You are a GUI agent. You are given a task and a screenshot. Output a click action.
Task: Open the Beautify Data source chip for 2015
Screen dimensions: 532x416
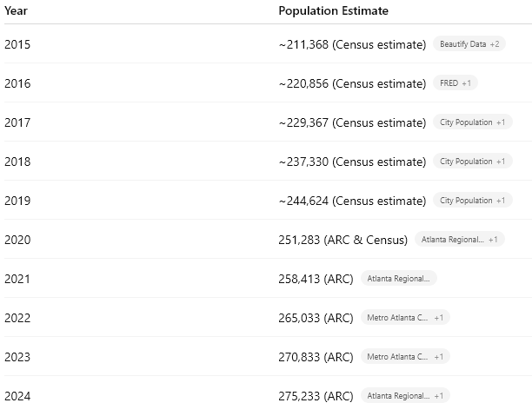pyautogui.click(x=469, y=44)
